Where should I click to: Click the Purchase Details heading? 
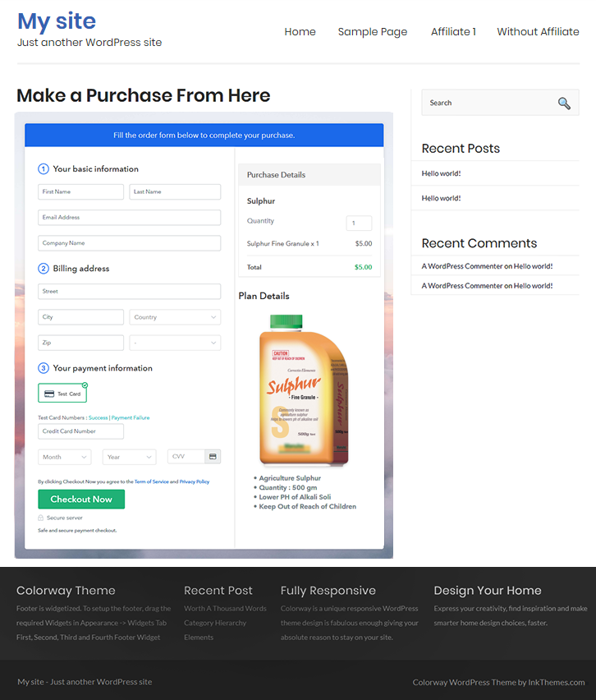click(276, 175)
